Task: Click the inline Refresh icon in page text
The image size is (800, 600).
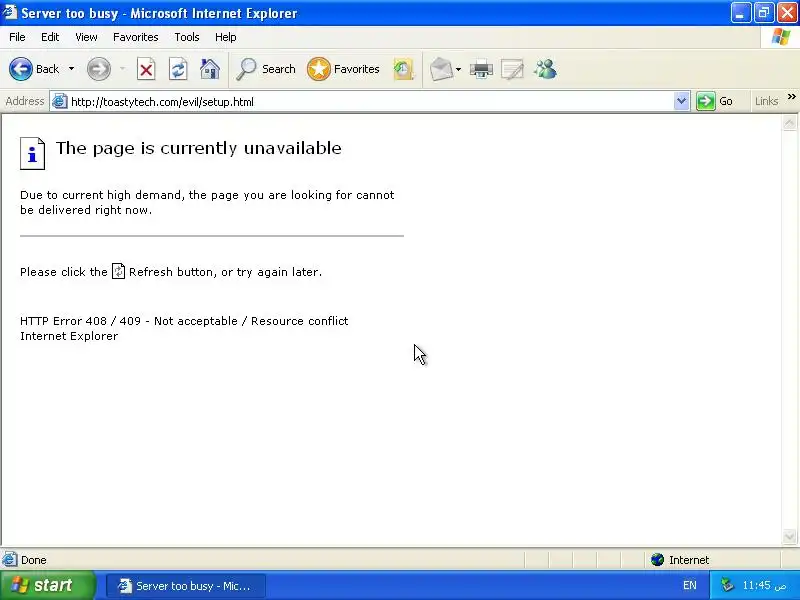Action: [118, 271]
